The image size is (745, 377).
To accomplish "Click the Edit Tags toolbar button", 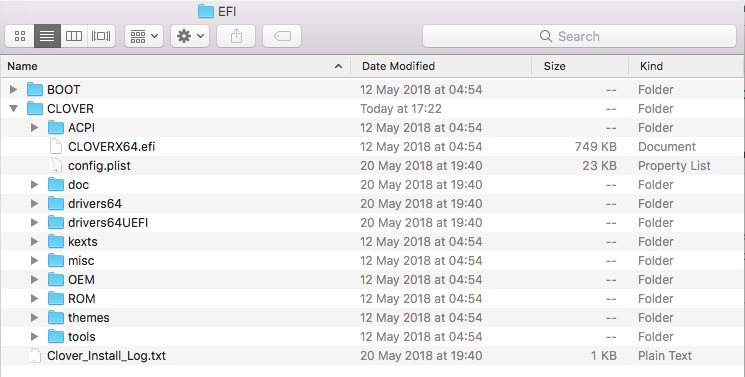I will [282, 36].
